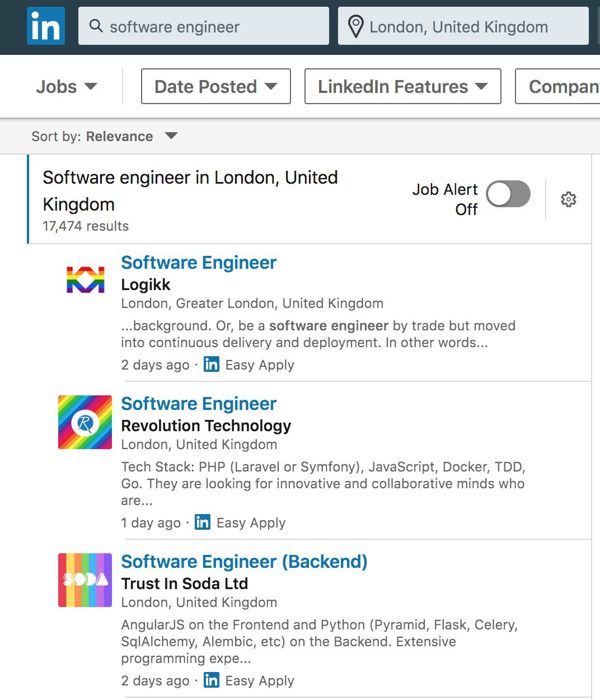Viewport: 600px width, 700px height.
Task: Click LinkedIn Easy Apply icon for Logikk
Action: click(212, 365)
